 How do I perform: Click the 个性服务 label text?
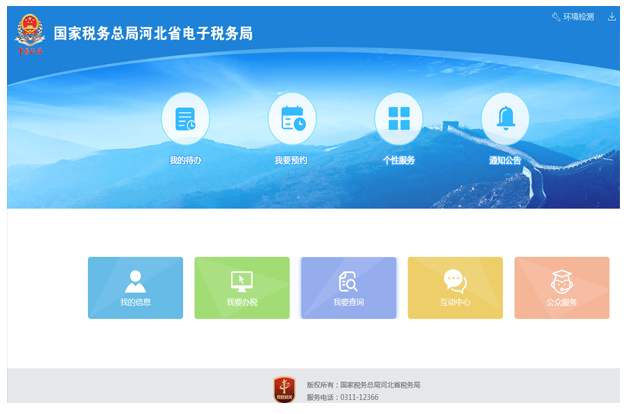399,160
